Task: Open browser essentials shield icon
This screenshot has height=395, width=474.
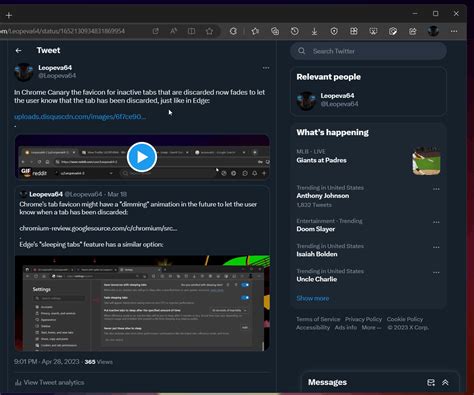Action: pyautogui.click(x=334, y=31)
